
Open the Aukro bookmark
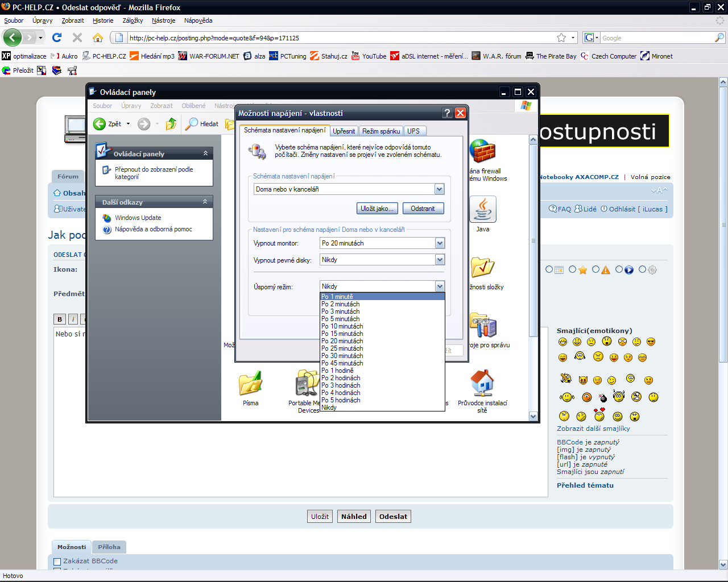click(x=64, y=56)
